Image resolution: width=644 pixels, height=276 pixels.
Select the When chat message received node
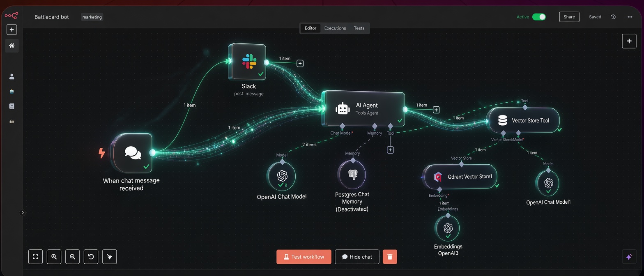tap(132, 153)
